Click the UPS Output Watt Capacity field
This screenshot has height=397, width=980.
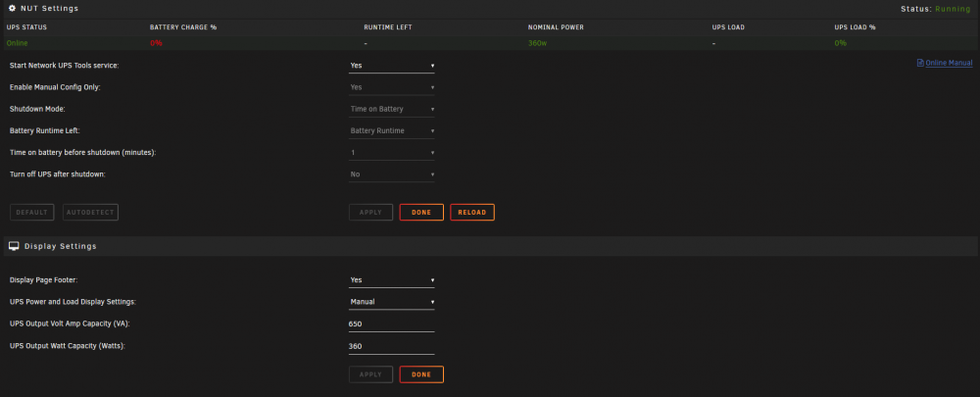click(x=392, y=346)
